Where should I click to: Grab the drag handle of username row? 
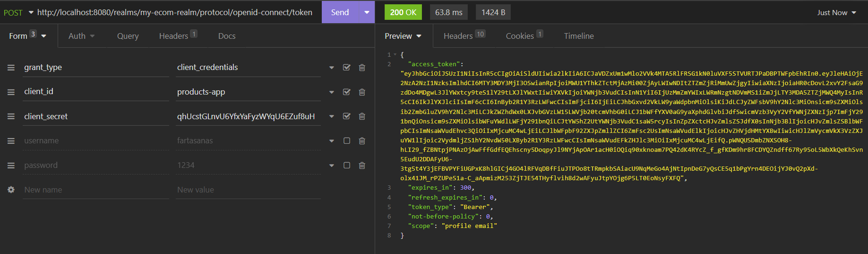click(11, 141)
